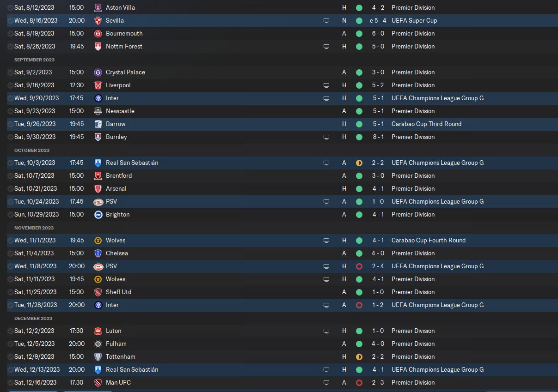This screenshot has height=392, width=558.
Task: Open Liverpool via its club badge
Action: 98,85
